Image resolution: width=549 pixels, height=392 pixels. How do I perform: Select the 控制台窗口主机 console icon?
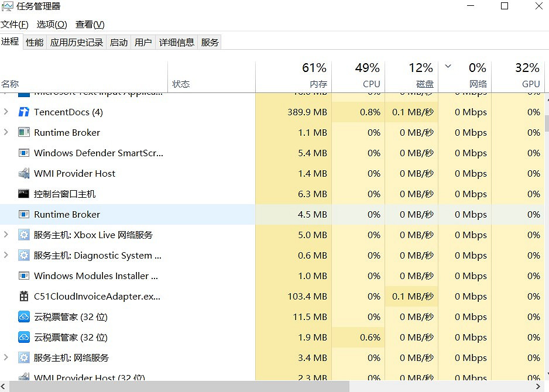[24, 194]
